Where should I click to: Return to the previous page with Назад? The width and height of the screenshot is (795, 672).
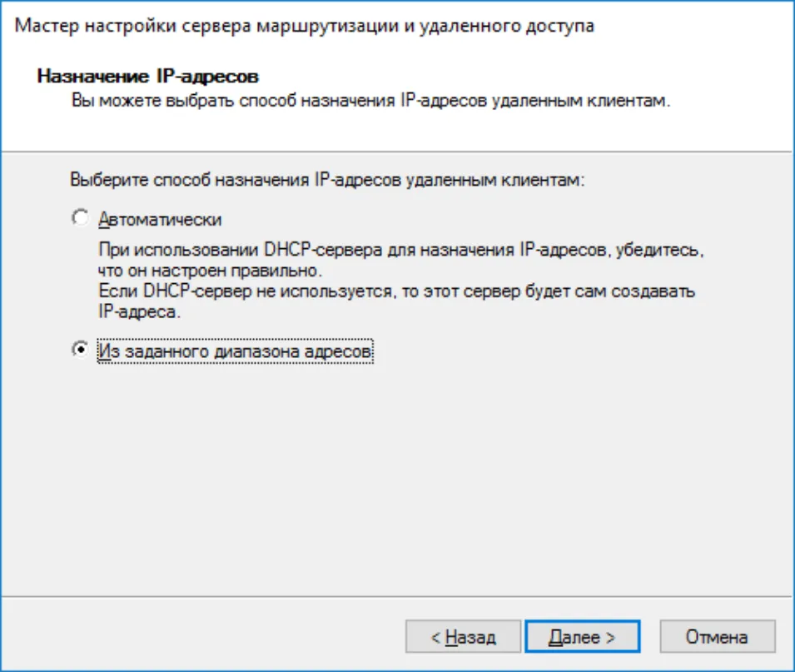tap(463, 636)
